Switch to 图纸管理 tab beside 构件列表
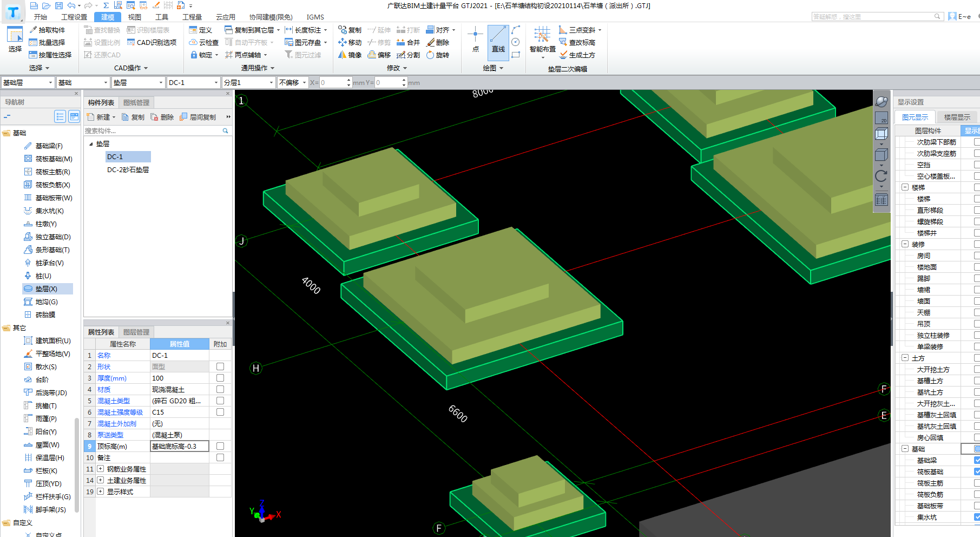This screenshot has width=980, height=537. (136, 102)
